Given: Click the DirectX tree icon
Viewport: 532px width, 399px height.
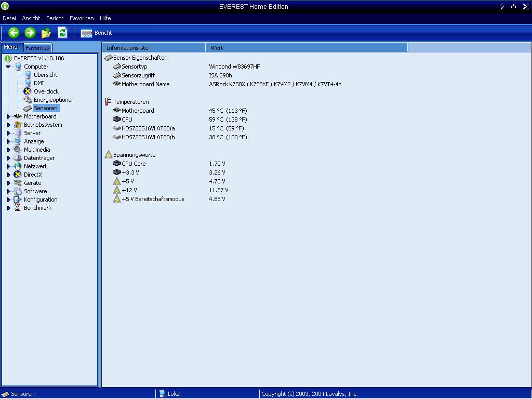Looking at the screenshot, I should [18, 175].
